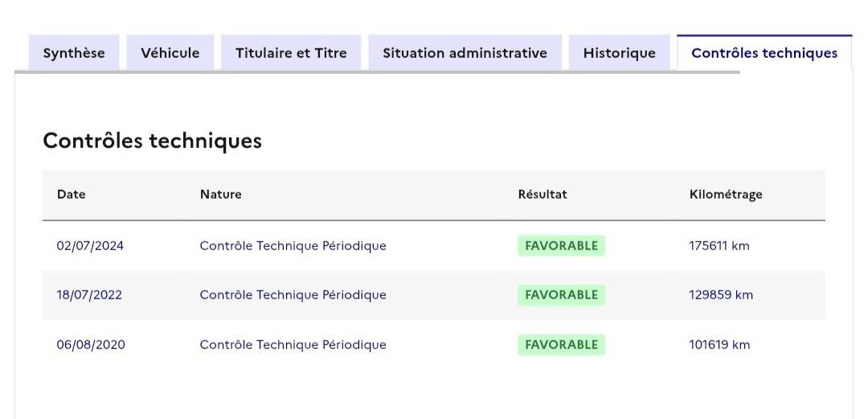Click the Nature column header
This screenshot has height=419, width=868.
pyautogui.click(x=221, y=195)
